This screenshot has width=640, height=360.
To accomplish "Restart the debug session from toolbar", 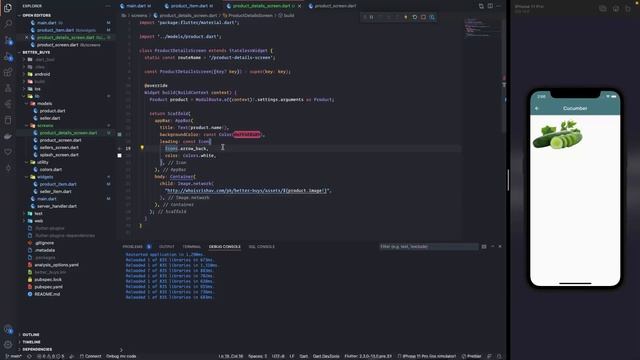I will [414, 17].
